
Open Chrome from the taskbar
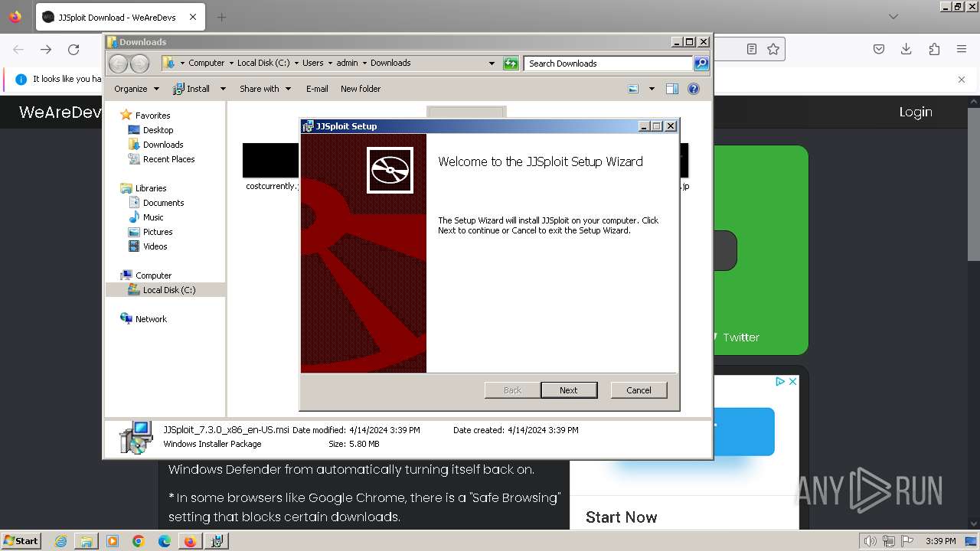tap(139, 541)
